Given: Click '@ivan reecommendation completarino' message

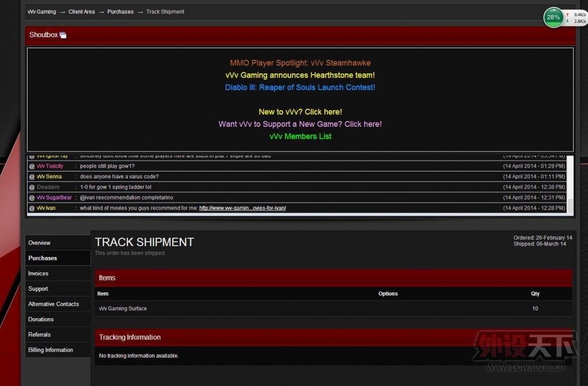Looking at the screenshot, I should pos(126,198).
